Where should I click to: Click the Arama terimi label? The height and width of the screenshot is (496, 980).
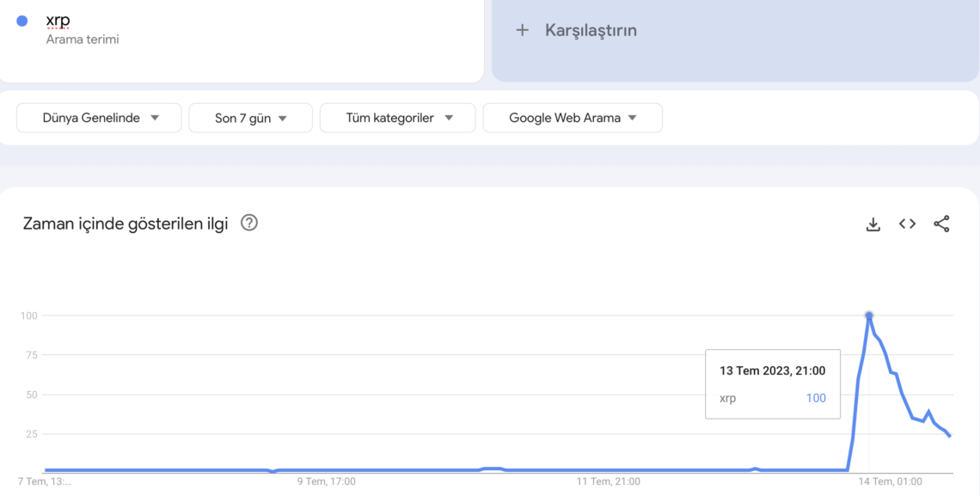[83, 40]
